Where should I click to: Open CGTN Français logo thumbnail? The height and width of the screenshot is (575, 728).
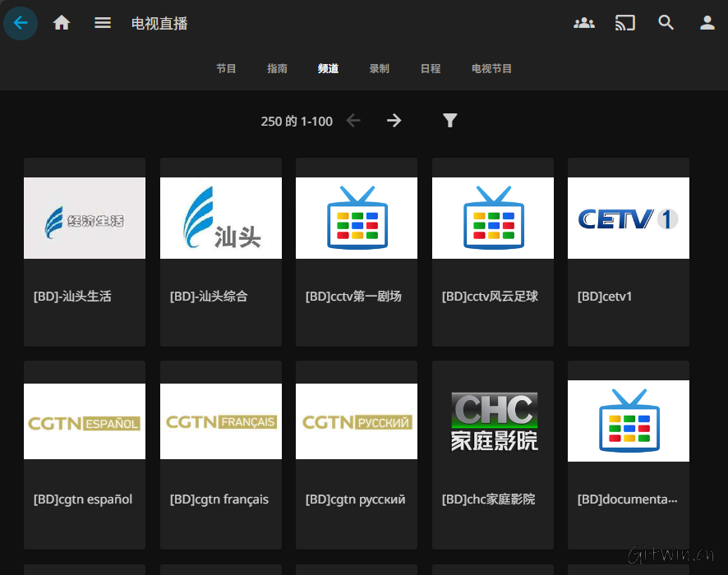(221, 421)
